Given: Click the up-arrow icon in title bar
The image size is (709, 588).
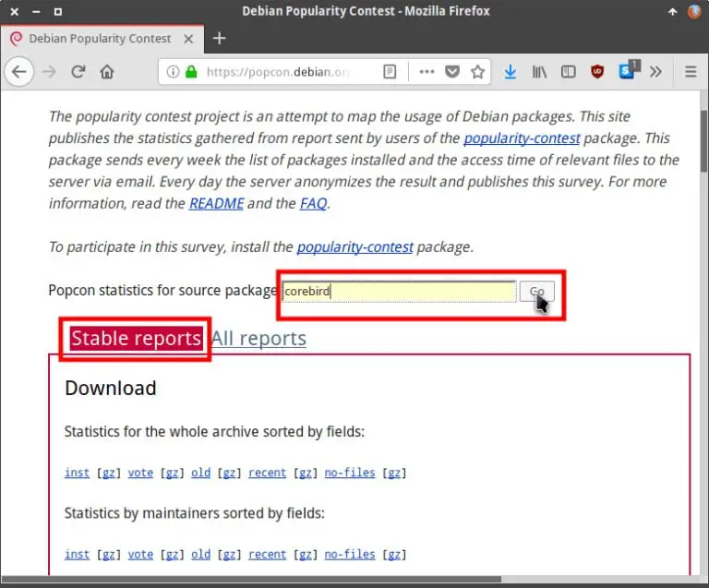Looking at the screenshot, I should (x=672, y=12).
